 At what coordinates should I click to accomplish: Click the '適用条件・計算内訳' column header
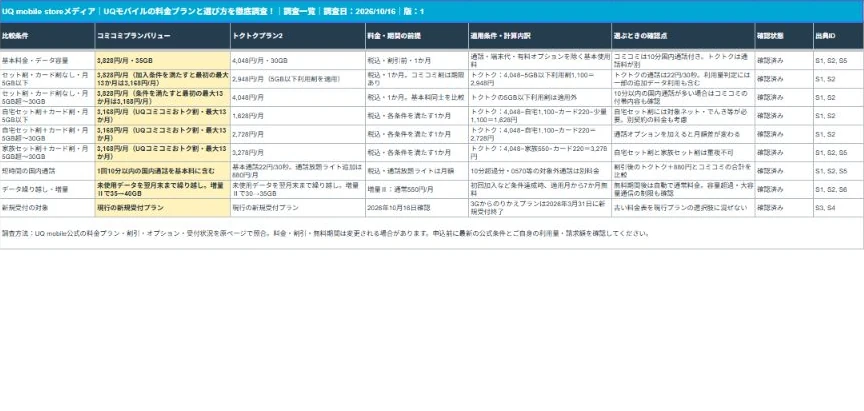[540, 36]
